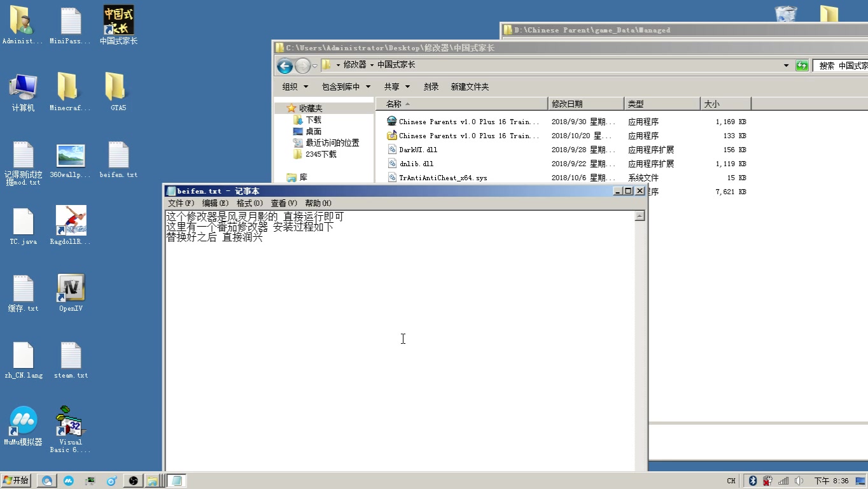868x489 pixels.
Task: Open the 编辑(E) menu in Notepad
Action: (x=215, y=203)
